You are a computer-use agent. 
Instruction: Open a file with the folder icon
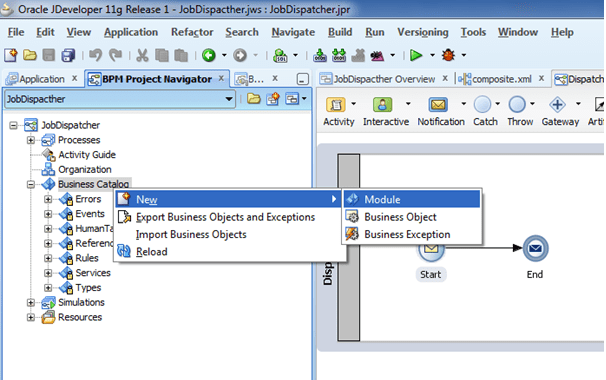pos(30,55)
